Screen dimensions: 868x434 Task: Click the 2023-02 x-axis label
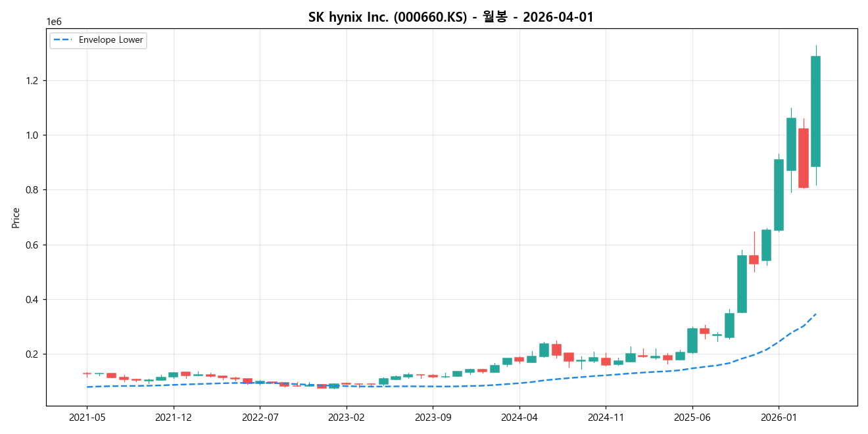point(347,417)
